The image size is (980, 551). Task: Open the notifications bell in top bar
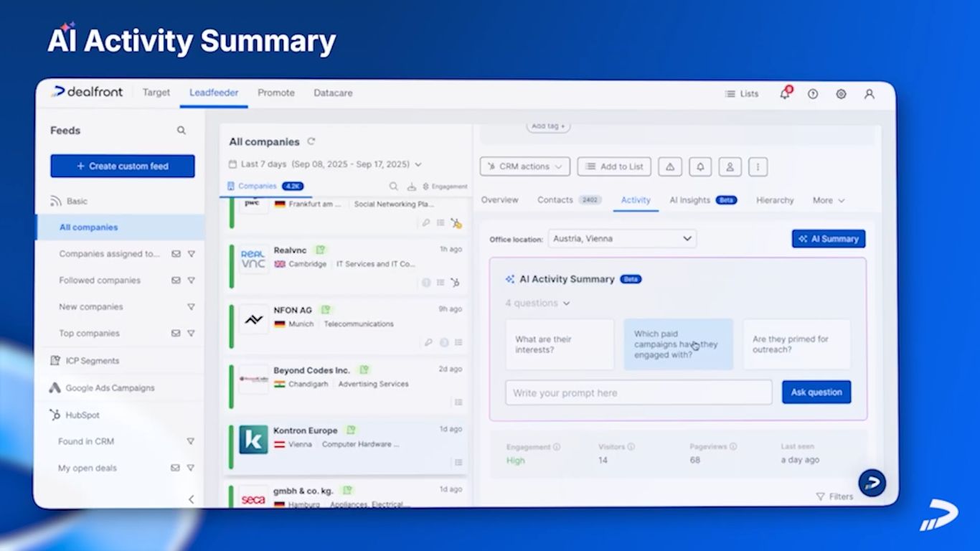coord(785,93)
